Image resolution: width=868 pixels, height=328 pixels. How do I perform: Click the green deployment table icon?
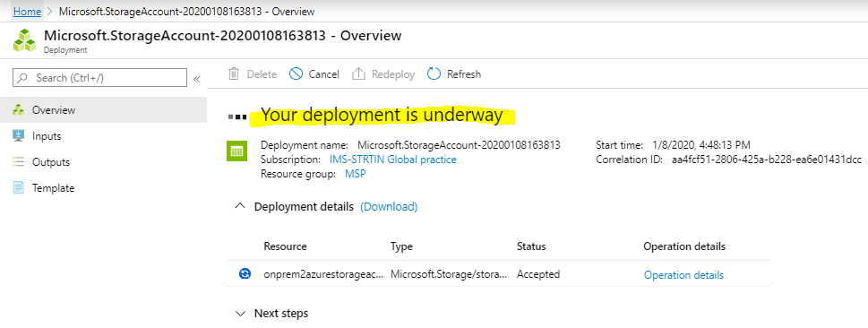[237, 151]
